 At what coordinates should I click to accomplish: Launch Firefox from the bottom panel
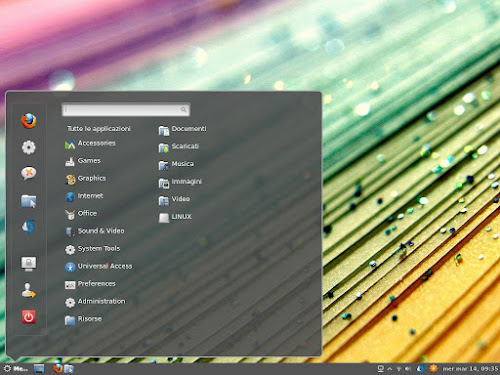(x=58, y=369)
